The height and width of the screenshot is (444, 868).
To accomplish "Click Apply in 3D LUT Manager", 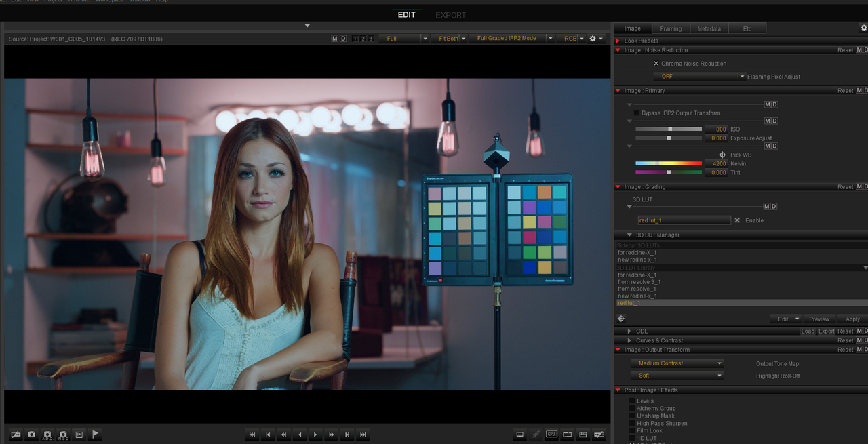I will click(x=852, y=319).
